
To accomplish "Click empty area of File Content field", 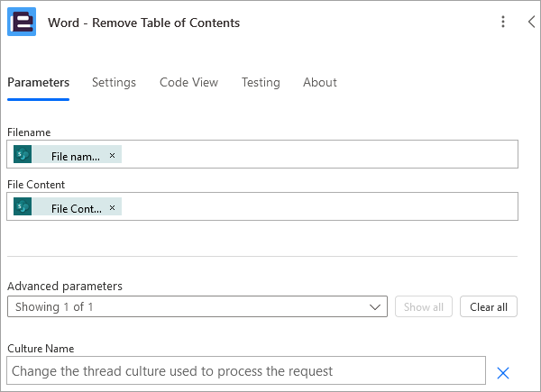I will pyautogui.click(x=319, y=206).
